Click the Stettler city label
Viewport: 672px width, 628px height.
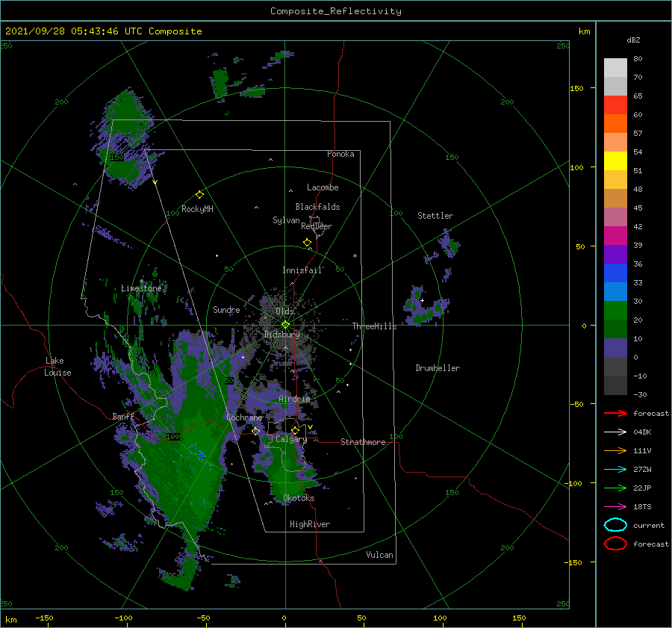435,216
